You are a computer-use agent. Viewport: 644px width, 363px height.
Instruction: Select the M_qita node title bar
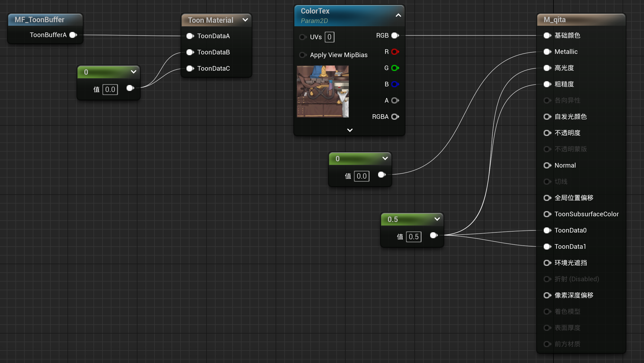tap(580, 20)
